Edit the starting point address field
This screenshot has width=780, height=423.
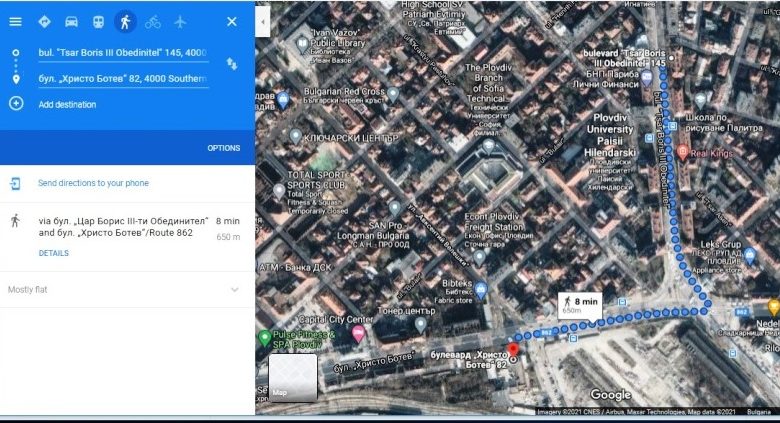123,53
